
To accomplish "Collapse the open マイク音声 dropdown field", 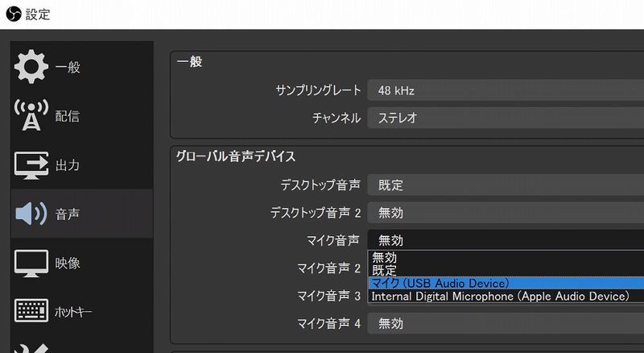I will point(506,240).
